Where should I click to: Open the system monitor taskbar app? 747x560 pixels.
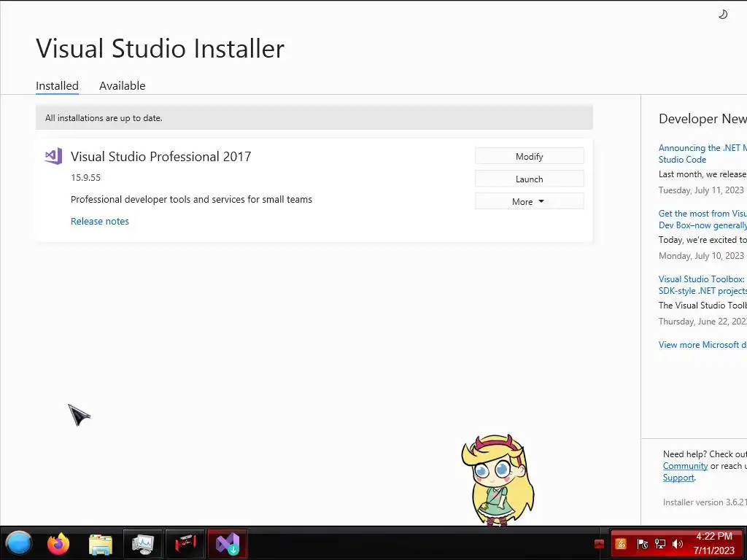(x=143, y=544)
